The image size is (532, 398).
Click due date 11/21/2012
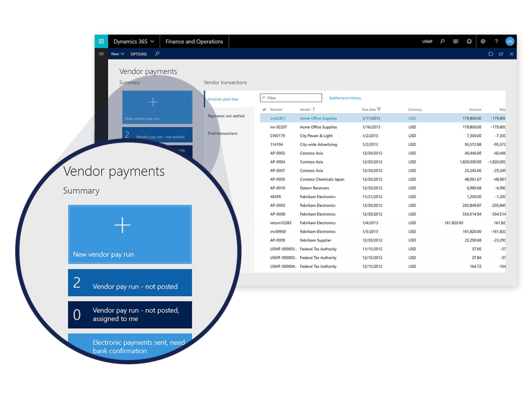tap(372, 197)
